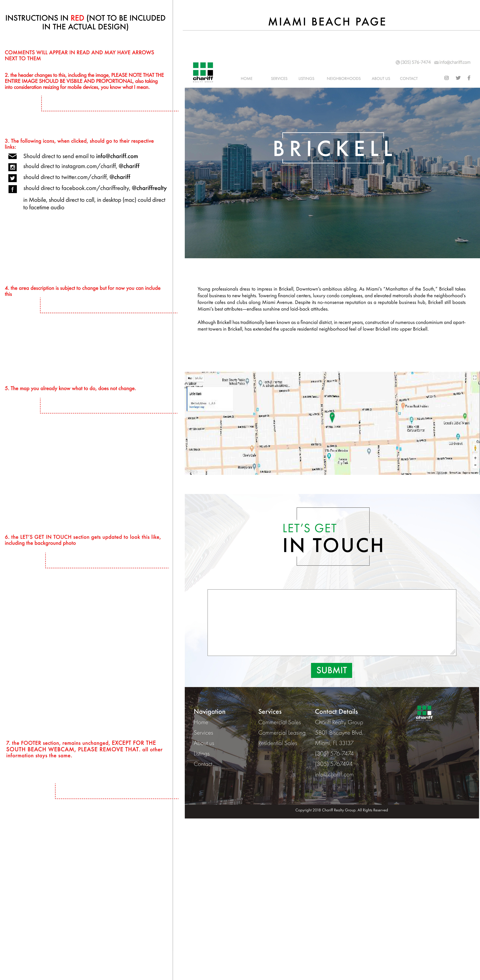Switch the map to Satellite view
The height and width of the screenshot is (980, 480).
tap(199, 378)
